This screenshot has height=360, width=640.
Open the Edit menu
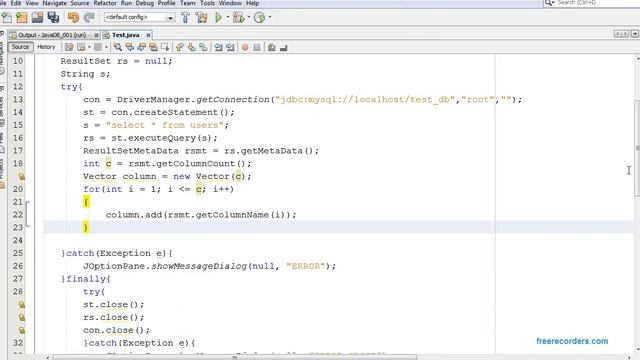(x=16, y=3)
